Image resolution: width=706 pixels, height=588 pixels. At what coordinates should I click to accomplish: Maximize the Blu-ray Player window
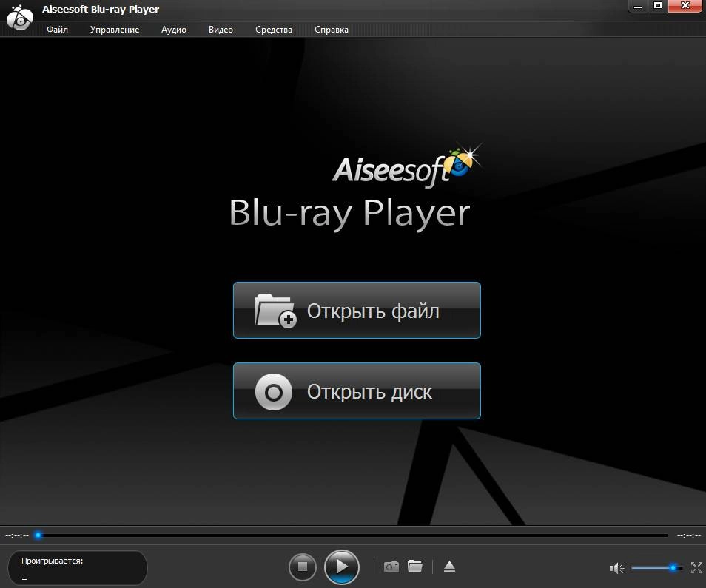[658, 6]
